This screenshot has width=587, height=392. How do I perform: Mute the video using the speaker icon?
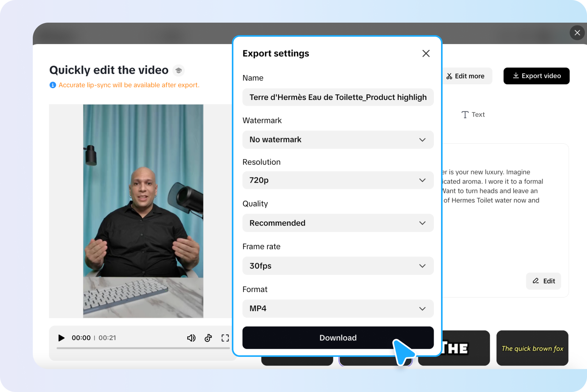(191, 338)
